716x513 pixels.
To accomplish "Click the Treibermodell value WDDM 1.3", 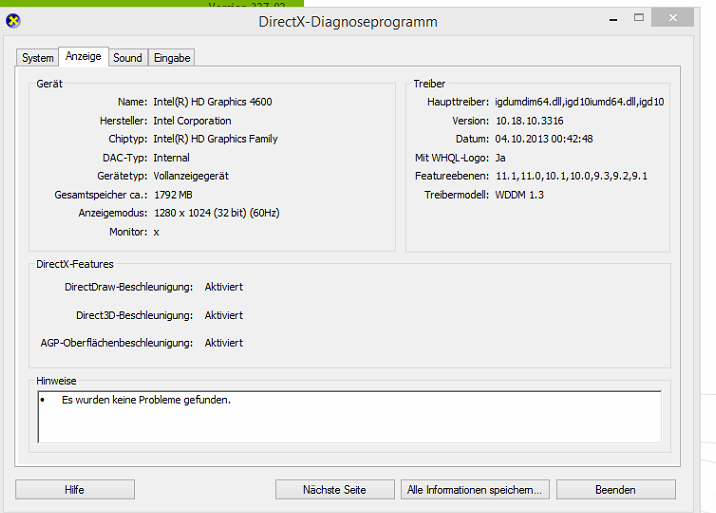I will (x=520, y=195).
